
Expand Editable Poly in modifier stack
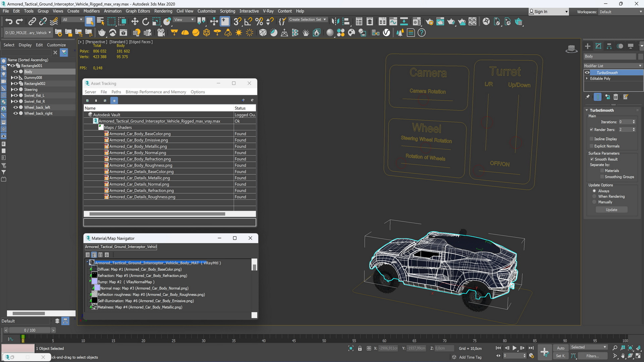point(587,78)
